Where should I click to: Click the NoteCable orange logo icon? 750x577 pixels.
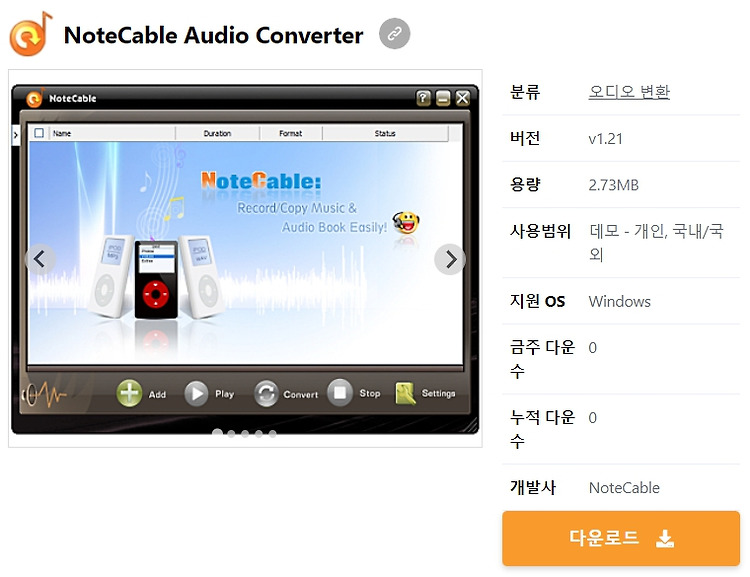point(30,34)
